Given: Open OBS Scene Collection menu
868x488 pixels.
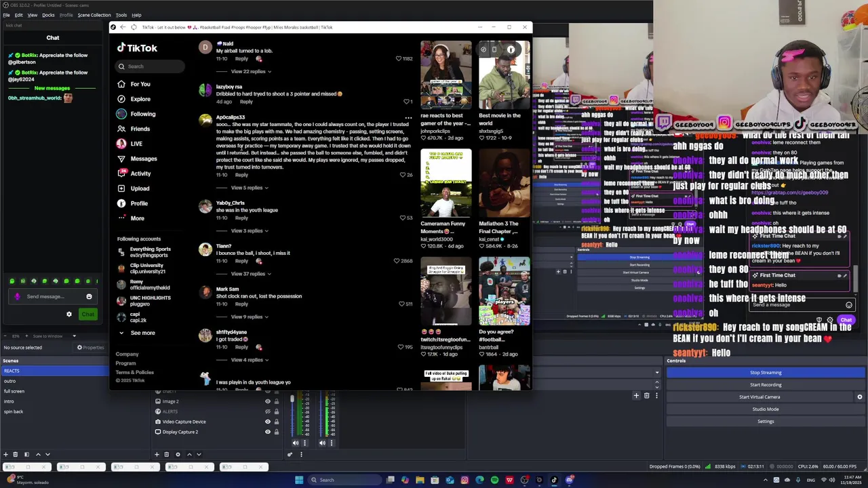Looking at the screenshot, I should click(94, 15).
